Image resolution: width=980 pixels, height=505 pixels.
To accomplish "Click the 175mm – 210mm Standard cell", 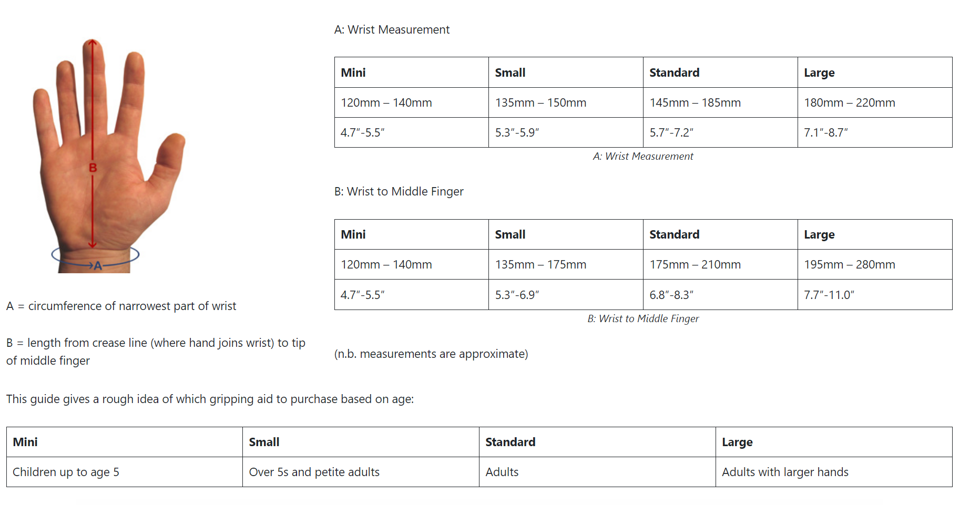I will (x=695, y=265).
